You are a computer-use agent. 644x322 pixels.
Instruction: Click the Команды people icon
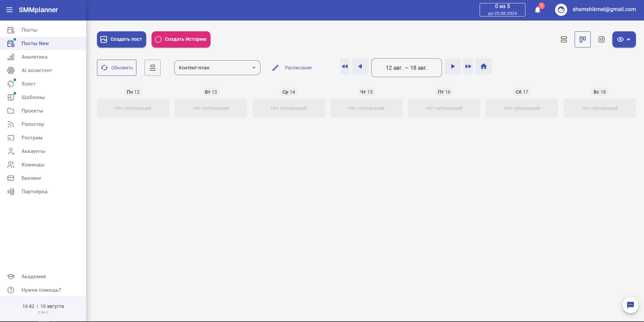point(11,165)
